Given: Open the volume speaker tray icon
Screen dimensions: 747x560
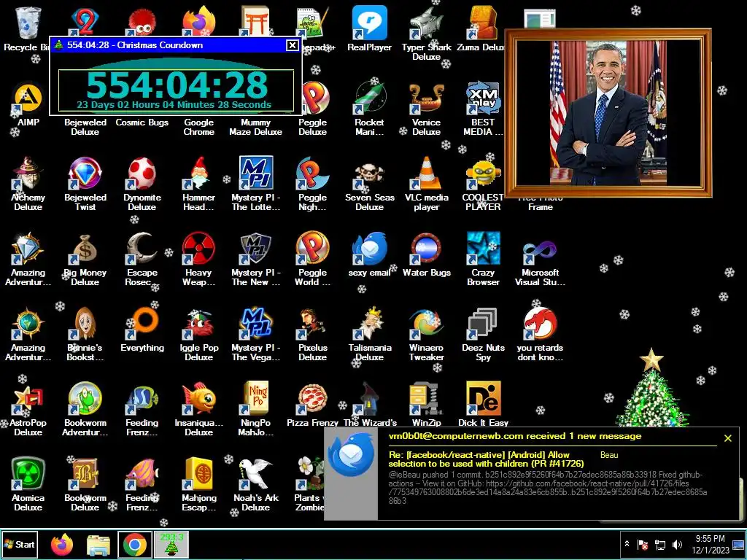Looking at the screenshot, I should (x=676, y=544).
